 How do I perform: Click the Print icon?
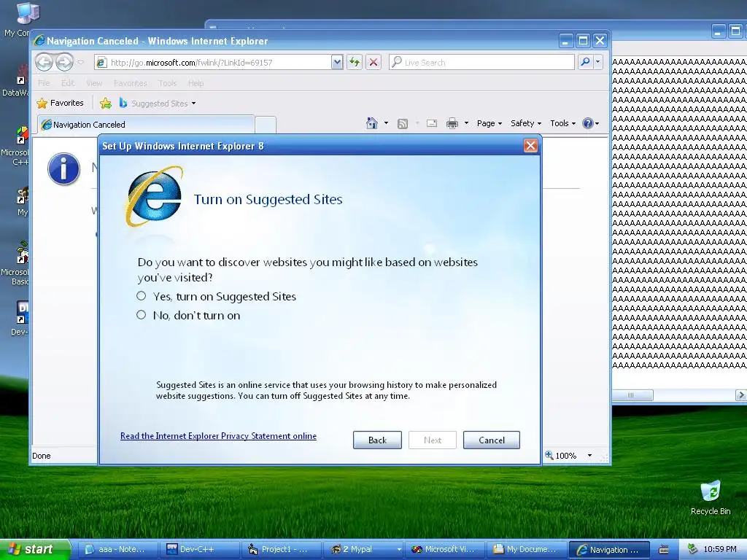pyautogui.click(x=452, y=124)
